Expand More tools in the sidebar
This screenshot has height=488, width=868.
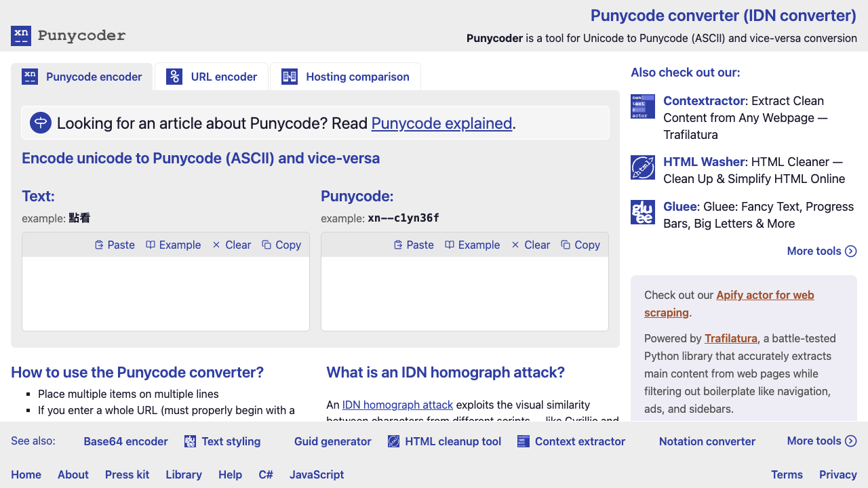[x=822, y=251]
